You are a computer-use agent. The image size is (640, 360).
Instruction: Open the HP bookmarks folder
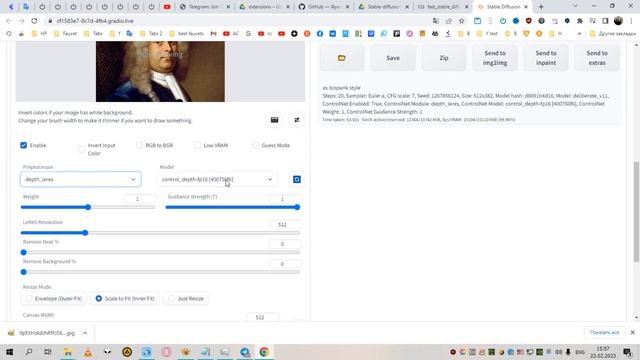click(x=39, y=33)
